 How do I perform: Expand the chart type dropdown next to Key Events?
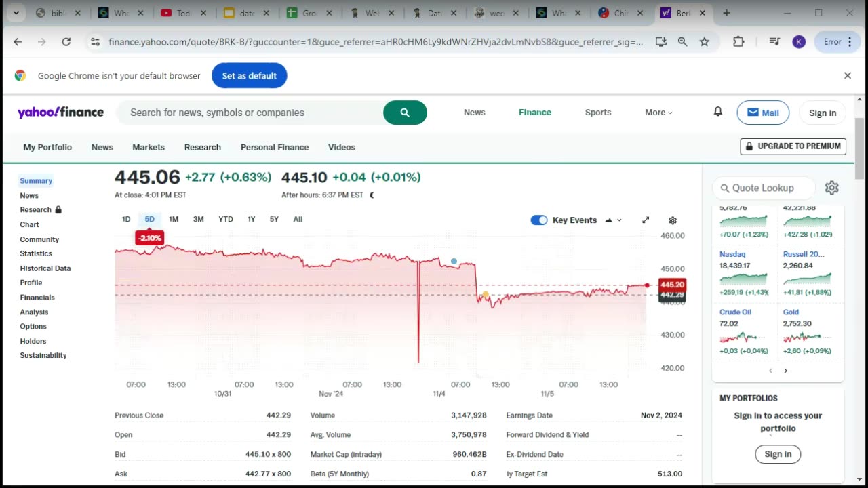coord(613,220)
